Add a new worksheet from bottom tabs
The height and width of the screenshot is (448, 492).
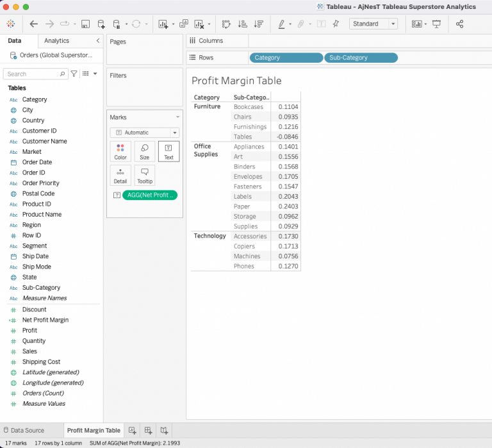pyautogui.click(x=132, y=431)
